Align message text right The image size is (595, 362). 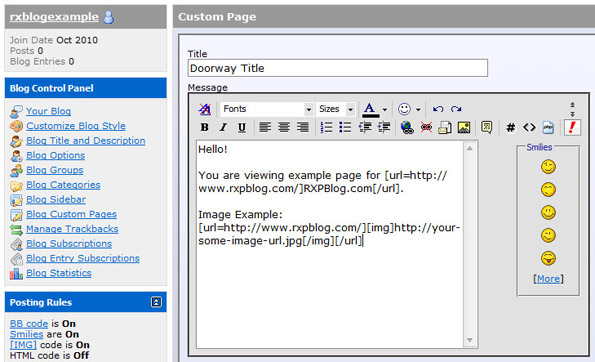(302, 127)
